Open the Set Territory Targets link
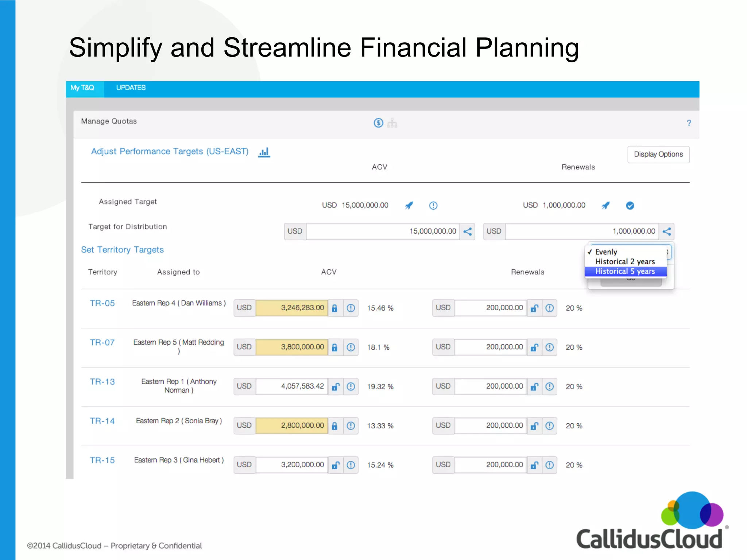Viewport: 747px width, 560px height. [x=122, y=250]
